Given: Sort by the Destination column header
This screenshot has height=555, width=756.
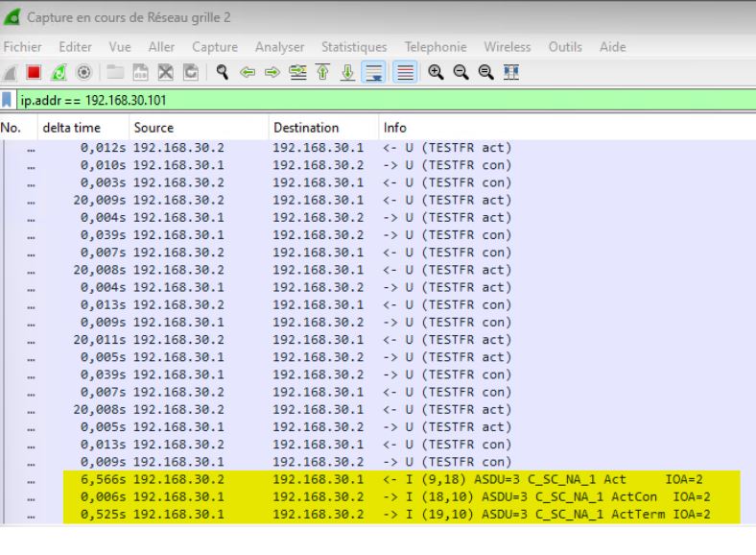Looking at the screenshot, I should point(323,128).
